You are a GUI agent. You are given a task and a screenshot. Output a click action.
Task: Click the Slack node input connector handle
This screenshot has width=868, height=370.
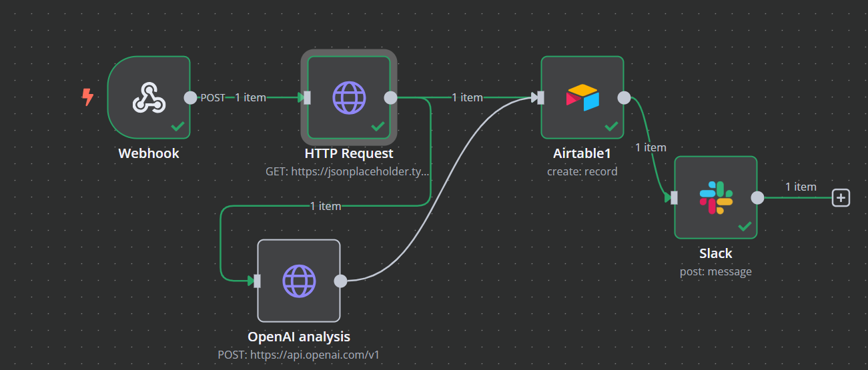coord(674,197)
